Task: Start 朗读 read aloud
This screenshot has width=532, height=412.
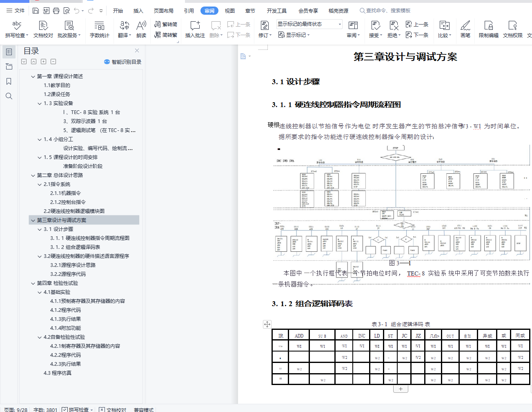Action: (x=141, y=30)
